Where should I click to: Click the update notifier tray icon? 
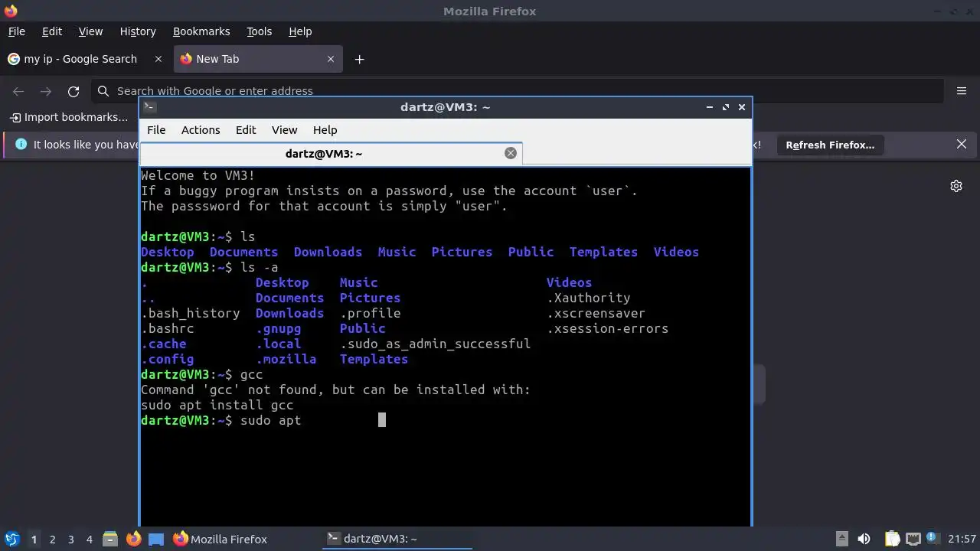[x=933, y=539]
